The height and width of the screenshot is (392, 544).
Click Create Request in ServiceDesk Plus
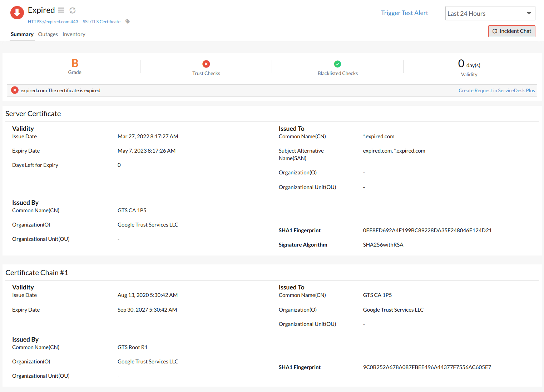(x=496, y=91)
